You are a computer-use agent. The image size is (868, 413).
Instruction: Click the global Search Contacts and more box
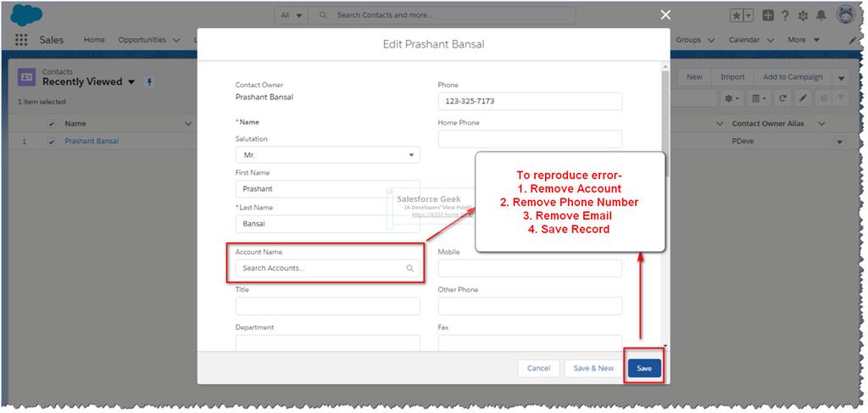coord(442,15)
